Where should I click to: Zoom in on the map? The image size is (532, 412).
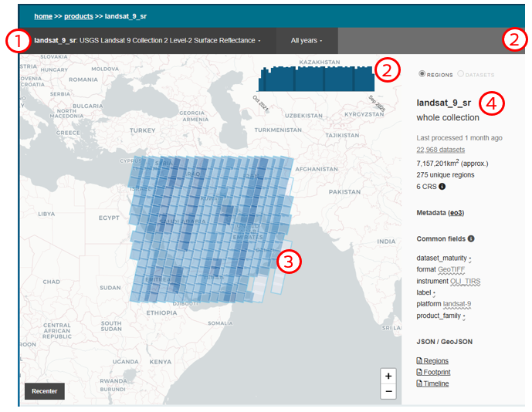pyautogui.click(x=388, y=376)
